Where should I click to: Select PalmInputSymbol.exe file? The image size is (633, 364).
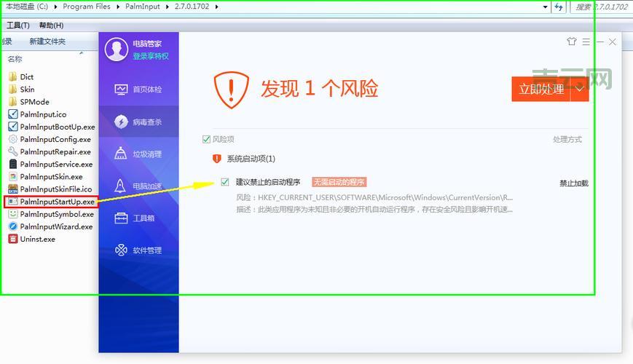point(51,214)
